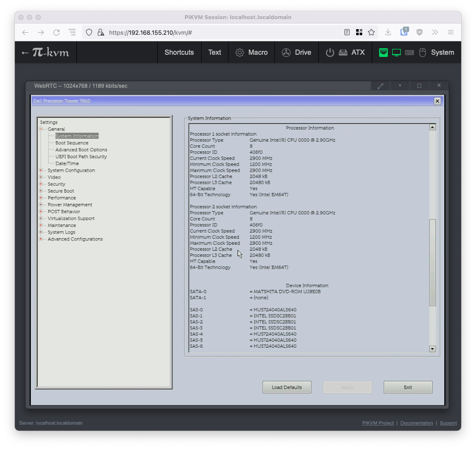The height and width of the screenshot is (449, 476).
Task: Open the browser downloads panel
Action: tap(388, 32)
